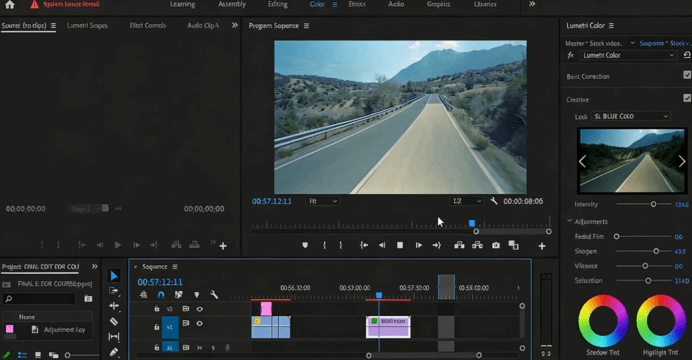Switch to the Assembly workspace
The image size is (692, 360).
pyautogui.click(x=232, y=4)
